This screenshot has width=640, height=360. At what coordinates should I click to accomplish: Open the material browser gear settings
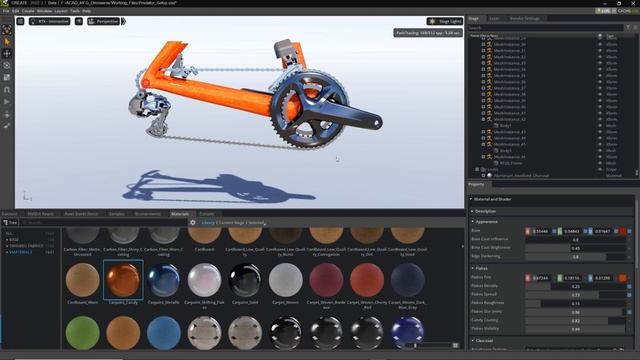click(x=193, y=223)
